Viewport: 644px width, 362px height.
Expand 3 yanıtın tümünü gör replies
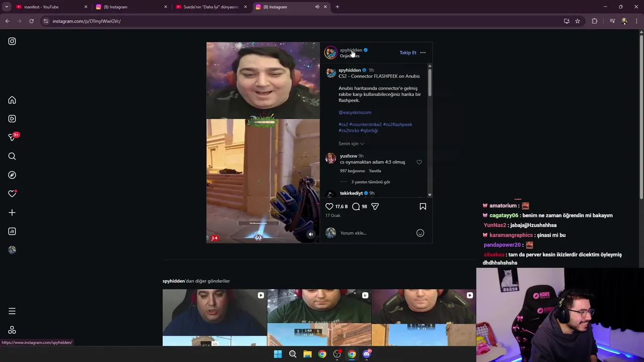(371, 182)
